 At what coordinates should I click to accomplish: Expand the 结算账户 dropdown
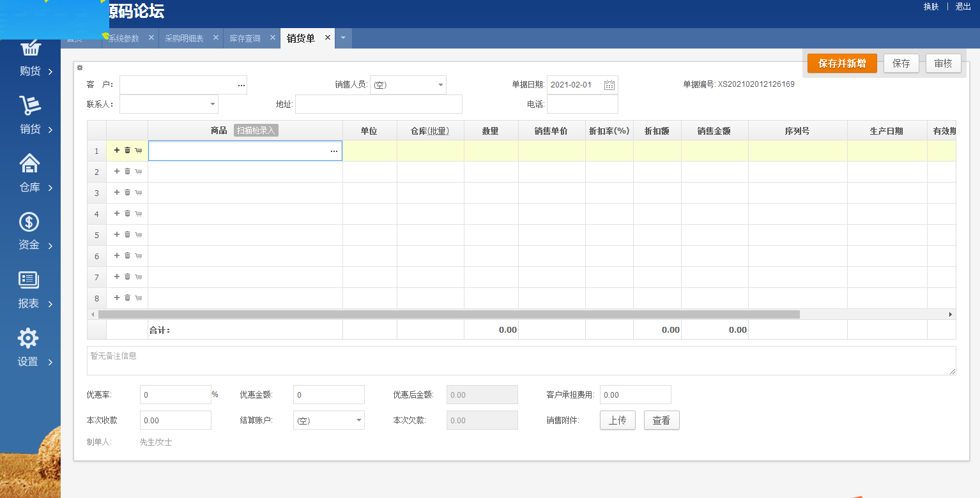[357, 420]
